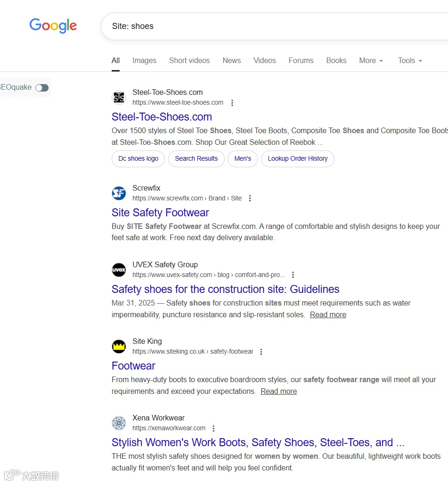The width and height of the screenshot is (448, 484).
Task: Open three-dot menu for UVEX result
Action: pos(293,275)
